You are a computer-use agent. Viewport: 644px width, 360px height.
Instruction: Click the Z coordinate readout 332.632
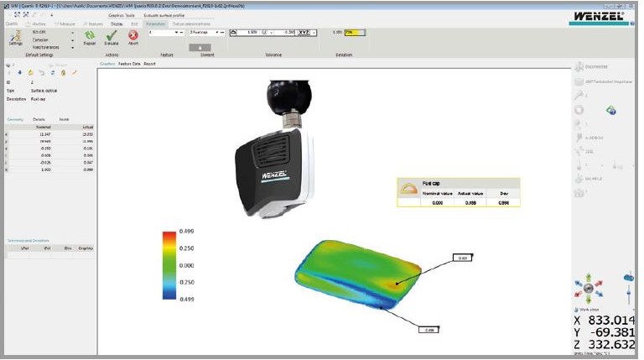click(610, 344)
